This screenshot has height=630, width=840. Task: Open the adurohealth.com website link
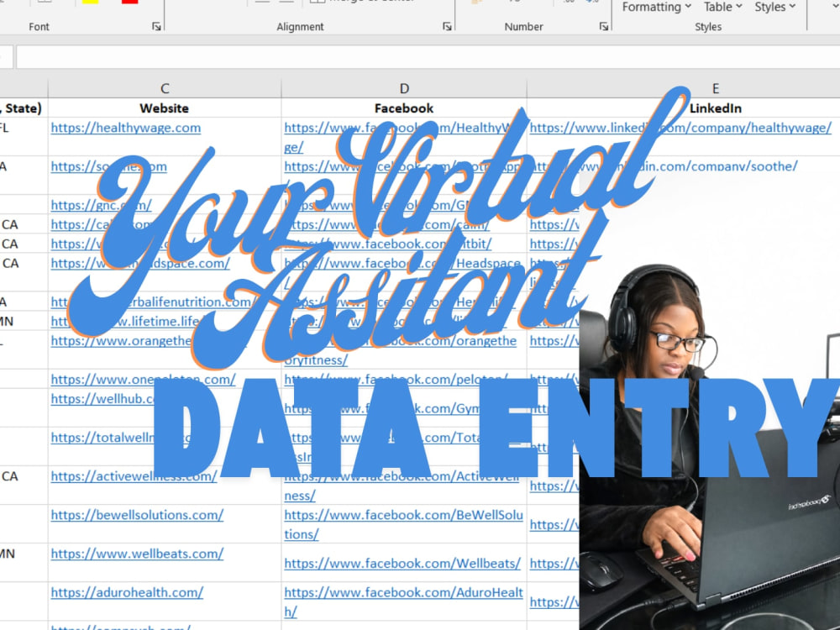click(127, 592)
